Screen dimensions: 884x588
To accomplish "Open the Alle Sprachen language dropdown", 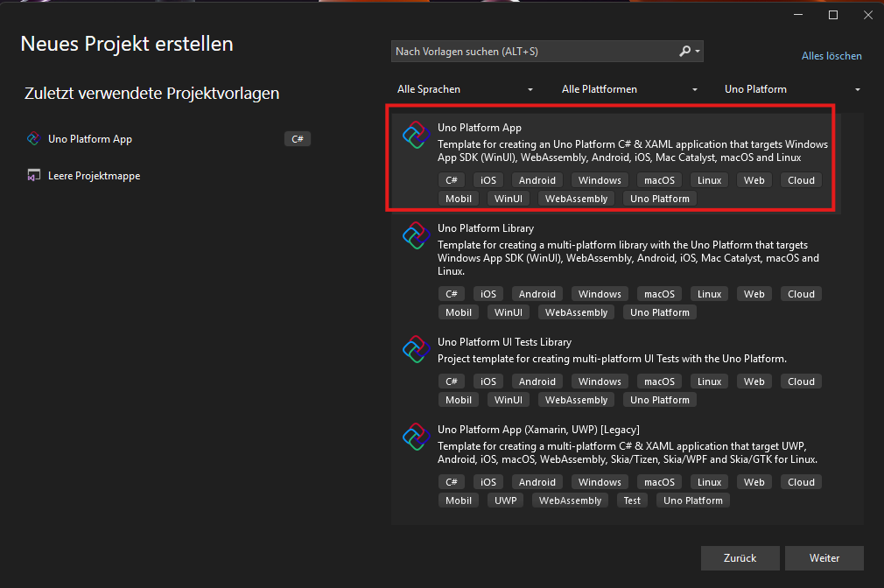I will click(x=465, y=89).
